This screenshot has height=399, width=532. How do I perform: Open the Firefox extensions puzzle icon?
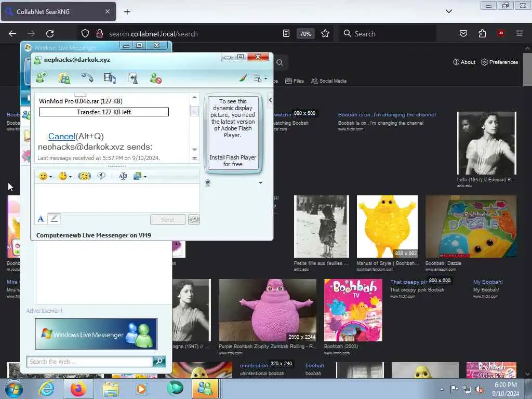click(x=482, y=34)
